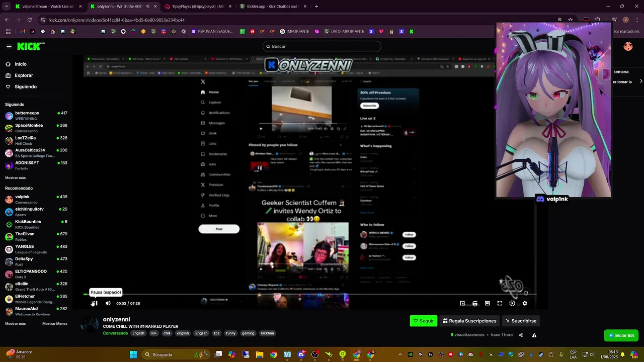Open butterneeps channel in the sidebar
Viewport: 644px width, 362px height.
pos(36,116)
